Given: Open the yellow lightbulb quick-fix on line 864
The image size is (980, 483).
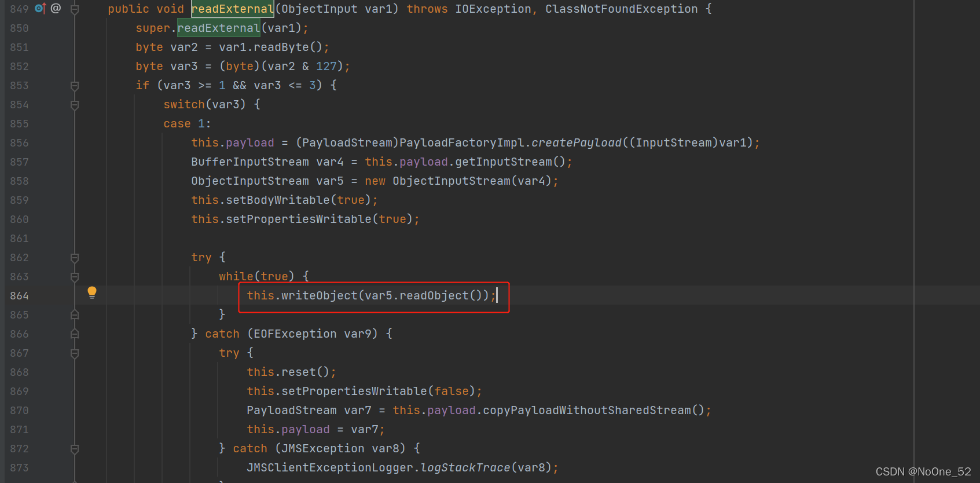Looking at the screenshot, I should 92,292.
